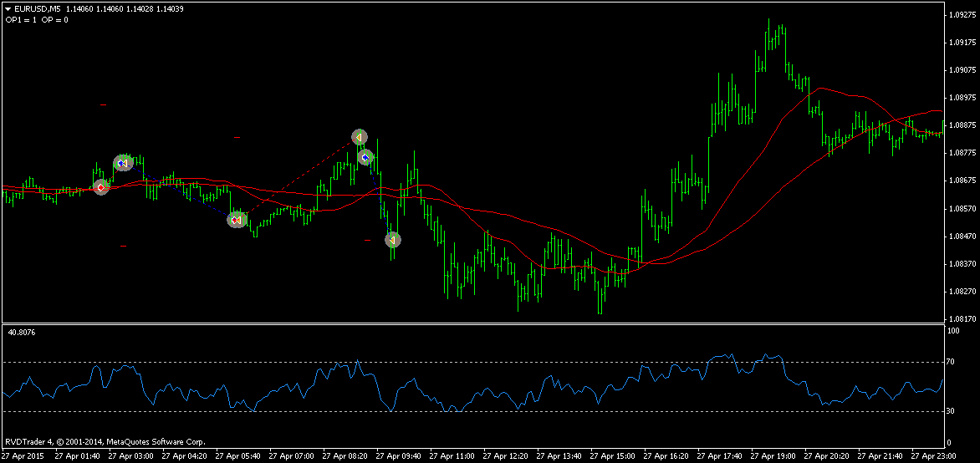Image resolution: width=980 pixels, height=463 pixels.
Task: Click the RSI scale label 70
Action: click(x=952, y=363)
